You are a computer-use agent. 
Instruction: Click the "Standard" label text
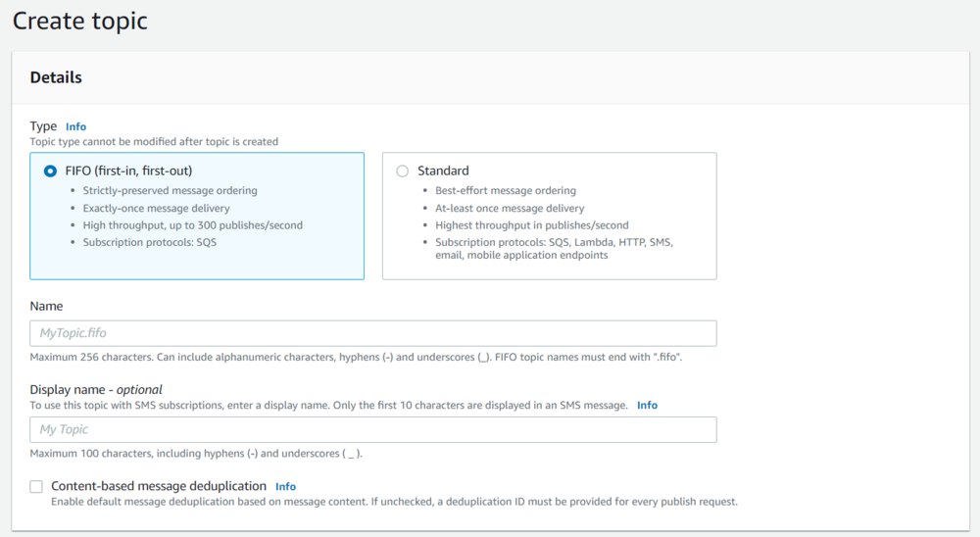pyautogui.click(x=443, y=171)
